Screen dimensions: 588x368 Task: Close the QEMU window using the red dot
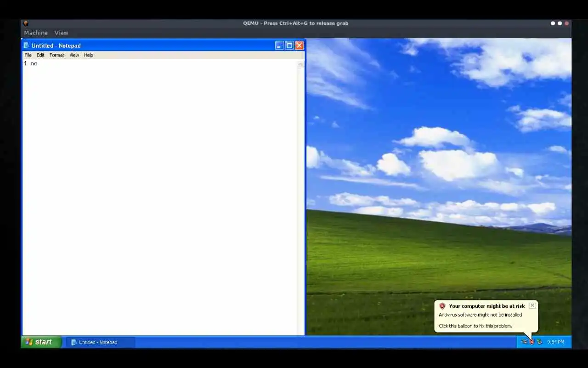567,23
